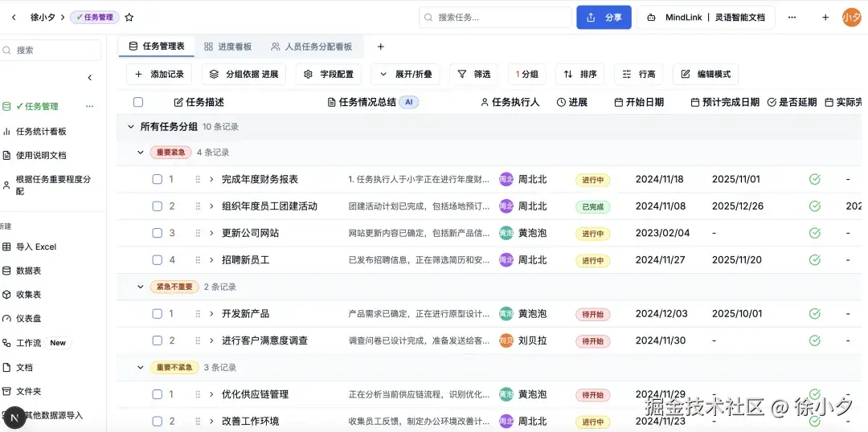Focus the sidebar 搜索 field
This screenshot has height=432, width=868.
pyautogui.click(x=50, y=50)
